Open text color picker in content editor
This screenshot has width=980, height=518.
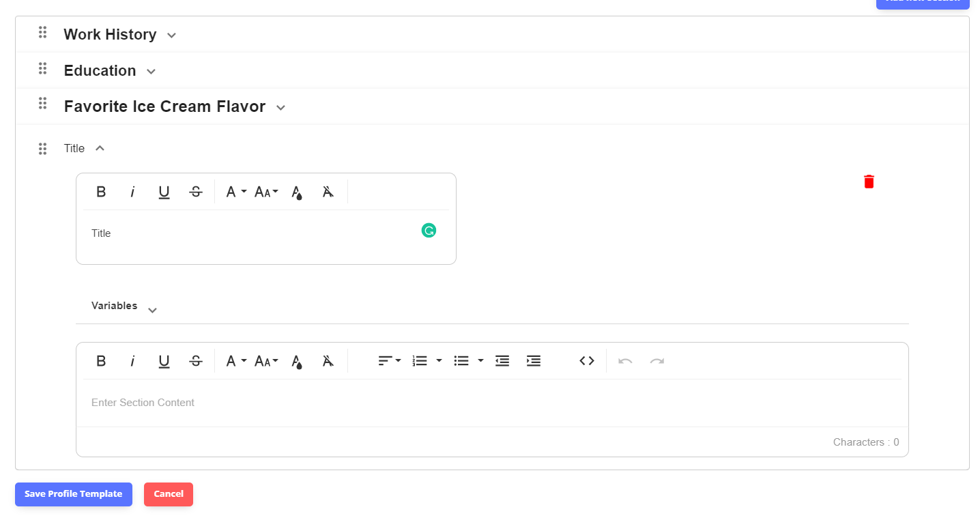click(x=297, y=361)
